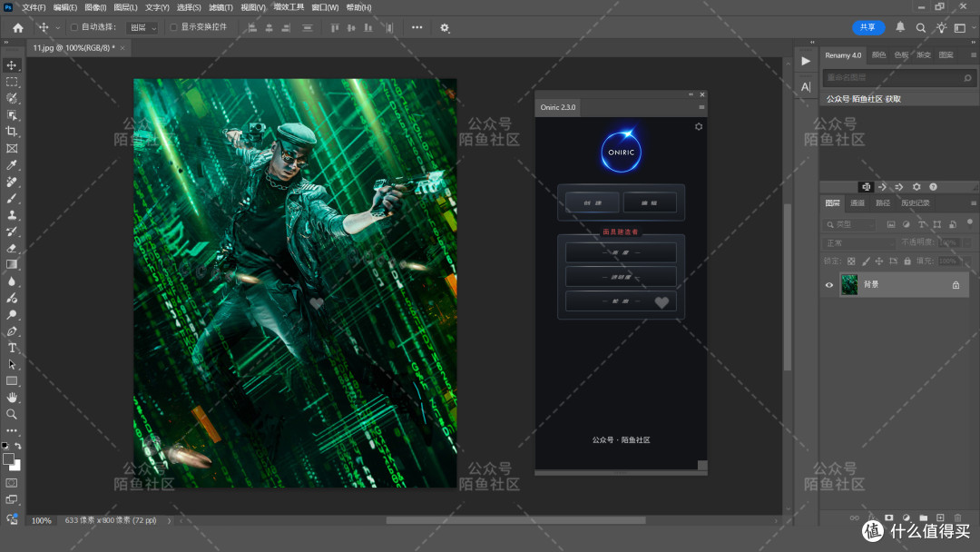Select the Rectangular Marquee tool
Viewport: 980px width, 552px height.
click(12, 82)
